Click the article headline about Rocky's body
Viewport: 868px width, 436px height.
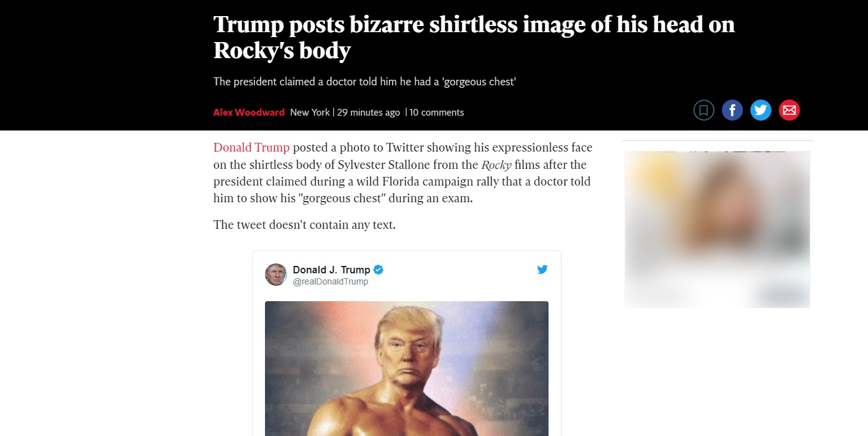point(474,37)
